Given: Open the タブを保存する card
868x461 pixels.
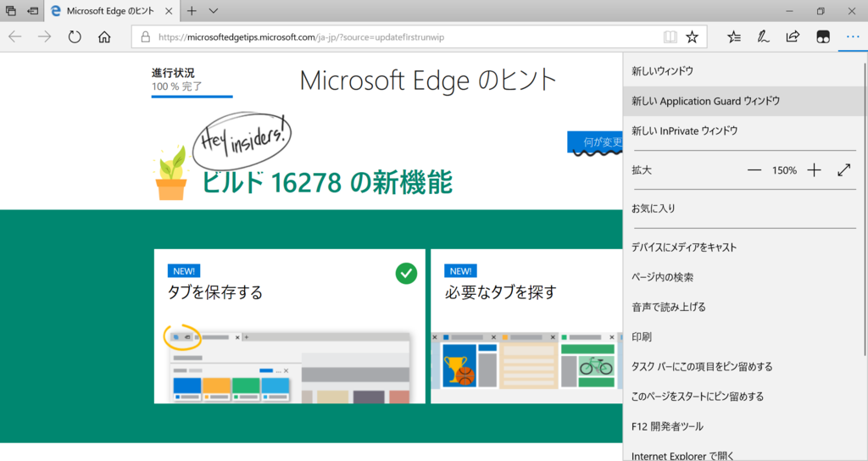Looking at the screenshot, I should 290,326.
